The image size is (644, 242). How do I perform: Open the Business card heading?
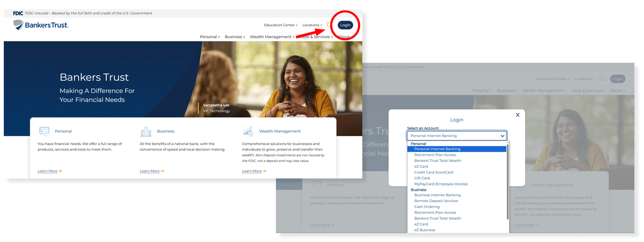pyautogui.click(x=166, y=131)
